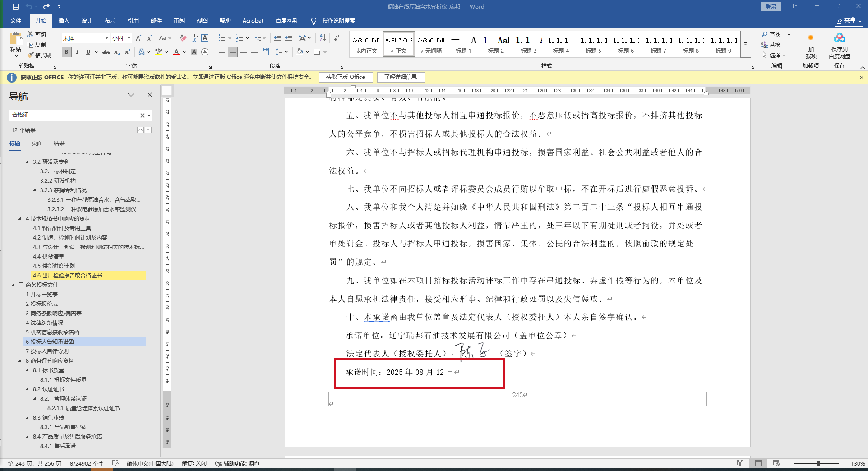868x471 pixels.
Task: Click the 获取正版 Office button
Action: pyautogui.click(x=346, y=77)
